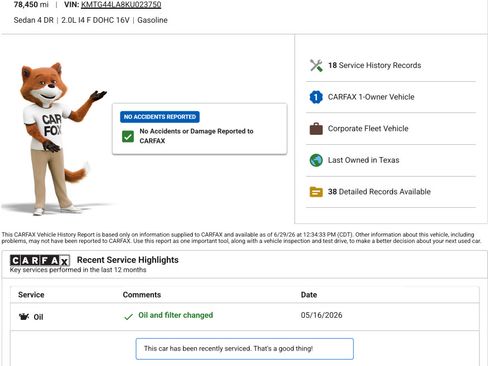Image resolution: width=488 pixels, height=366 pixels.
Task: Click the recently serviced message box
Action: click(245, 349)
